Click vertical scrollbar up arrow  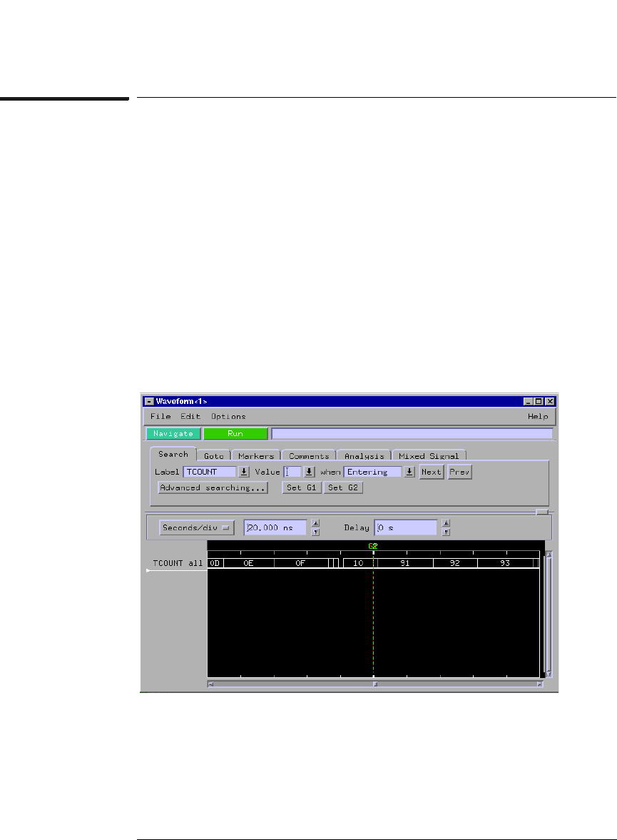[x=549, y=555]
